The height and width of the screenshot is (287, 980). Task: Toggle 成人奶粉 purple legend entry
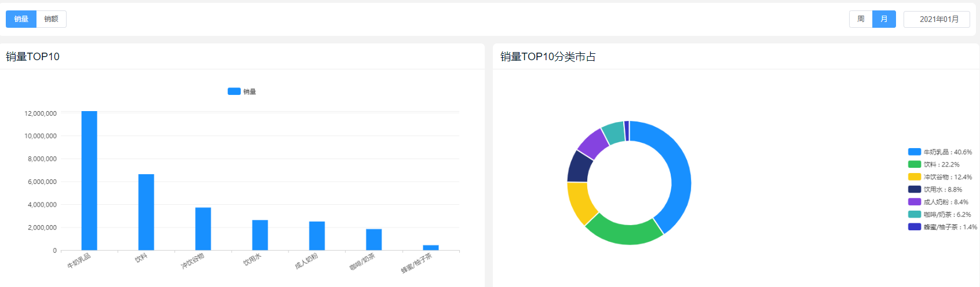938,202
